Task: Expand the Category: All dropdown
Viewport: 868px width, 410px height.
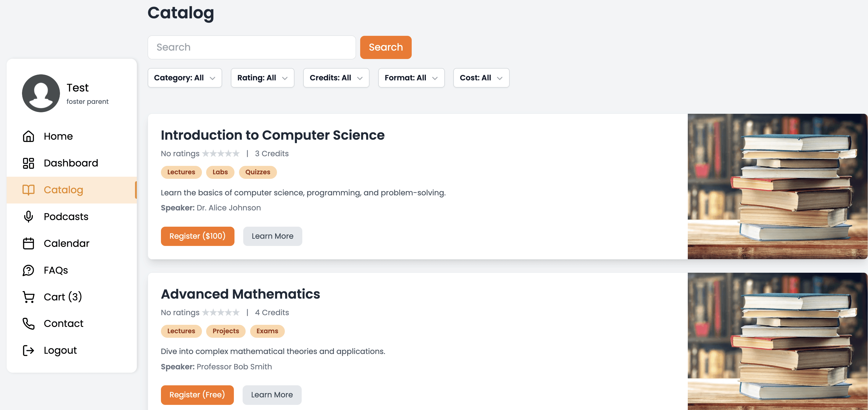Action: (185, 78)
